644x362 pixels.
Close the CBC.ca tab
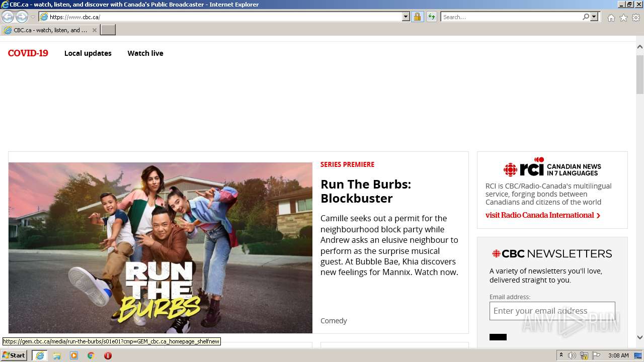(94, 30)
